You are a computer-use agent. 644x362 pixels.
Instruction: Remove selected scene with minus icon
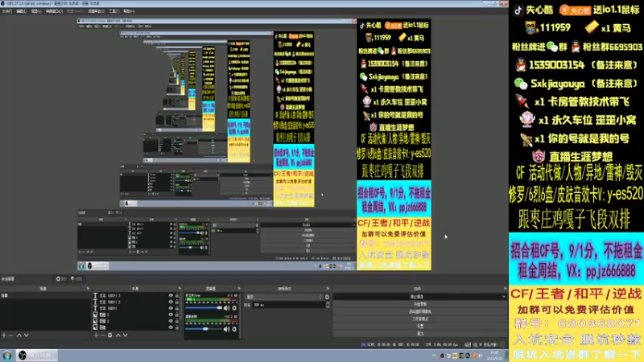(11, 335)
